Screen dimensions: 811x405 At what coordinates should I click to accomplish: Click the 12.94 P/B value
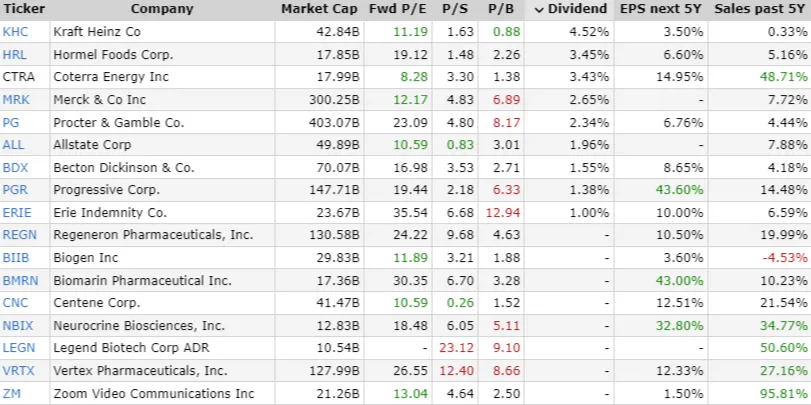click(504, 213)
